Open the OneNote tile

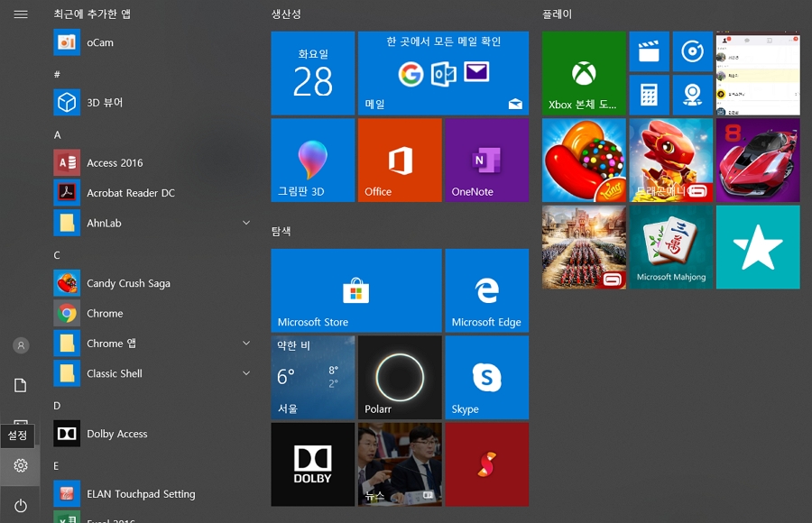click(x=487, y=160)
